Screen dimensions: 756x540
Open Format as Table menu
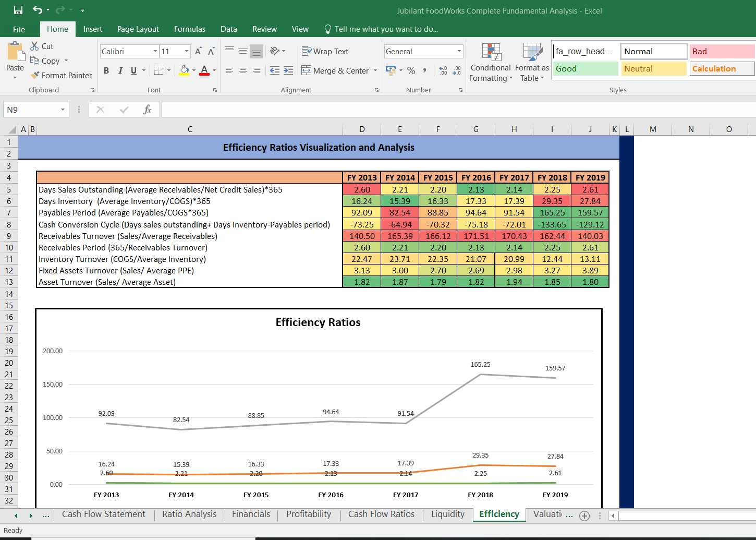click(x=532, y=63)
